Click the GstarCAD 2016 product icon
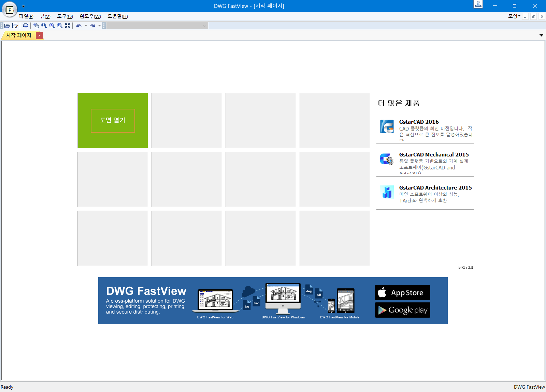Screen dimensions: 546x392 click(387, 126)
